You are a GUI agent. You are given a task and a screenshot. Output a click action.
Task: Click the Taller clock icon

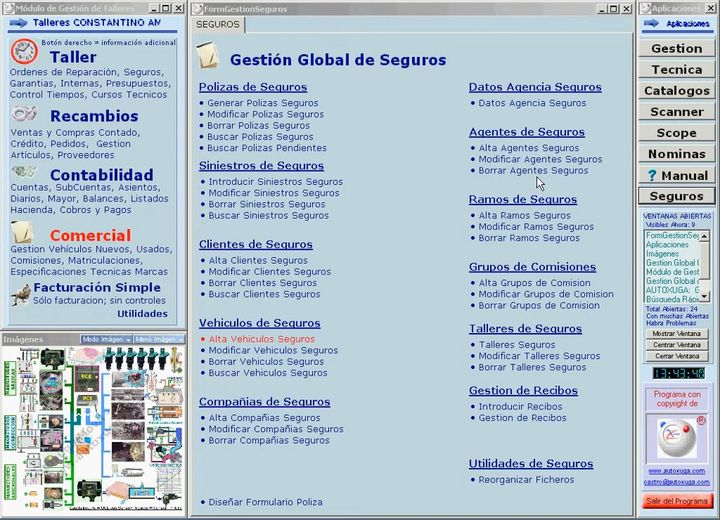click(25, 51)
